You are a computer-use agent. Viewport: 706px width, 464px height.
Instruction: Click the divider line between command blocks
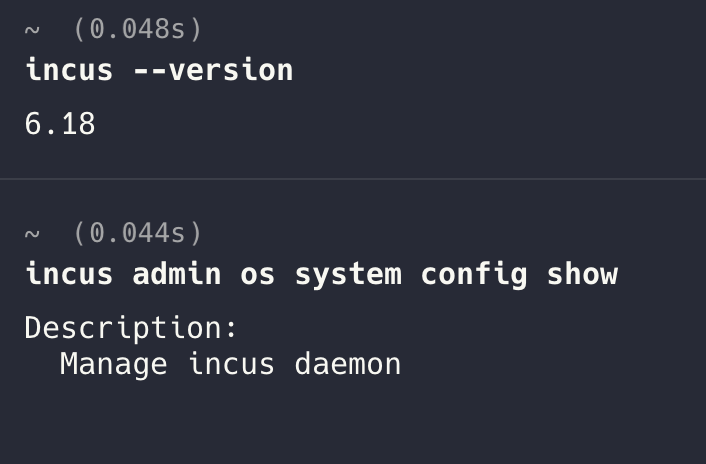(353, 179)
